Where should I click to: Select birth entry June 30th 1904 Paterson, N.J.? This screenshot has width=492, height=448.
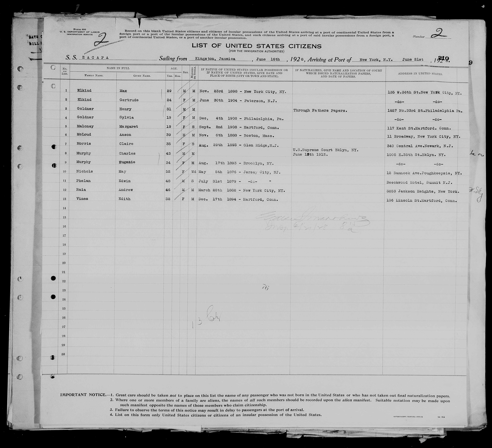pos(238,101)
